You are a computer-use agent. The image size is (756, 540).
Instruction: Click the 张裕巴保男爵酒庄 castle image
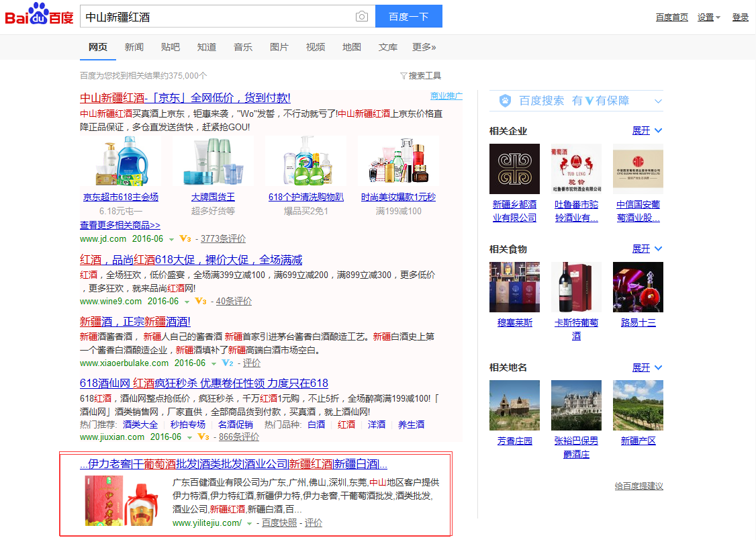click(576, 405)
